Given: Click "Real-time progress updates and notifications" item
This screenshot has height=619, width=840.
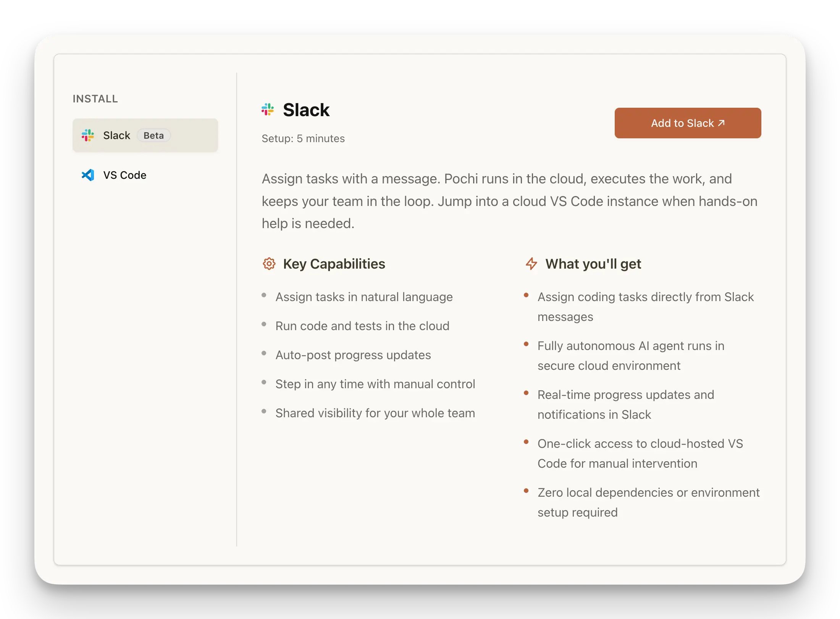Looking at the screenshot, I should [x=626, y=405].
